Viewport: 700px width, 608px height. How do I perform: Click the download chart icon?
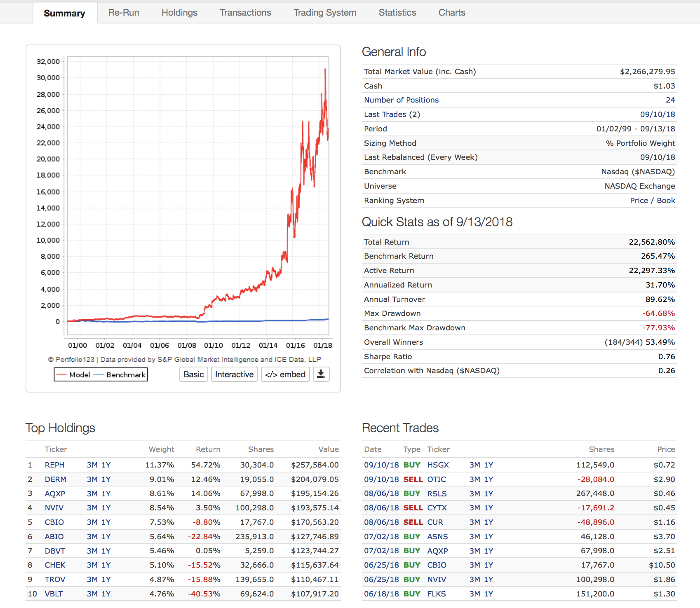tap(321, 374)
